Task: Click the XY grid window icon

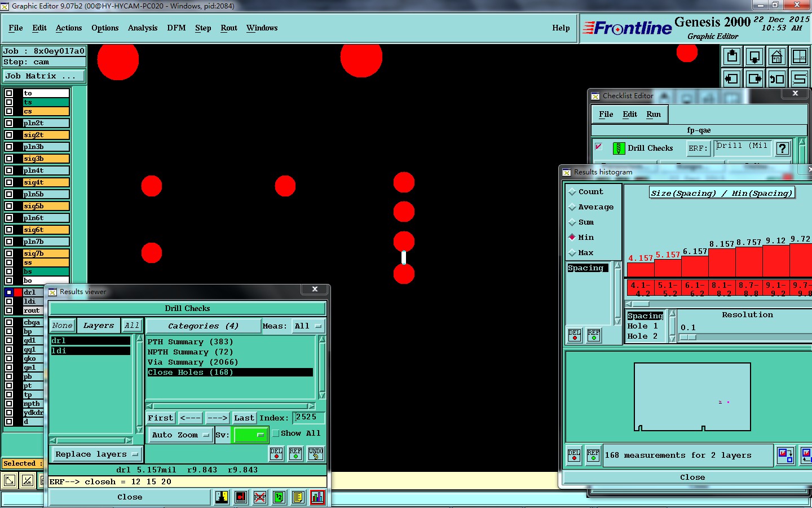Action: (x=800, y=56)
